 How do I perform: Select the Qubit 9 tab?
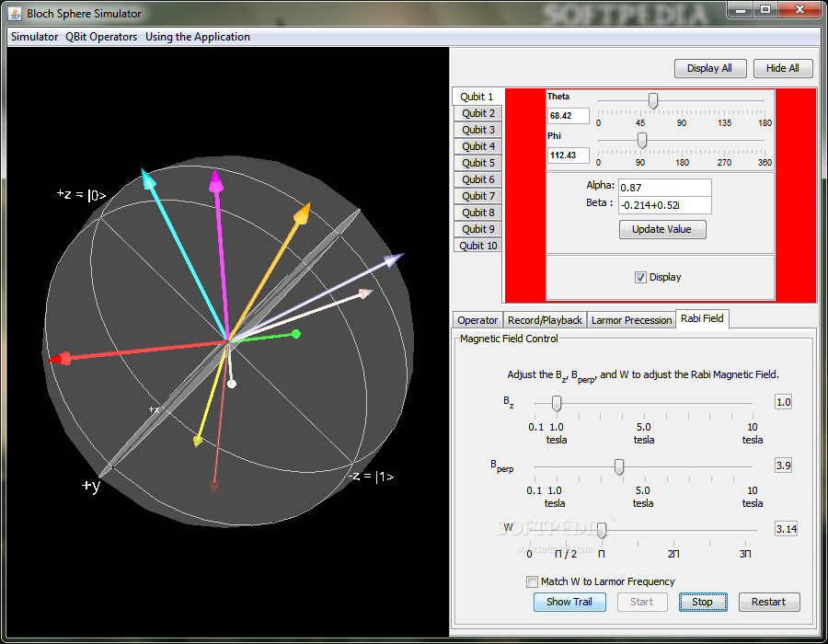477,229
